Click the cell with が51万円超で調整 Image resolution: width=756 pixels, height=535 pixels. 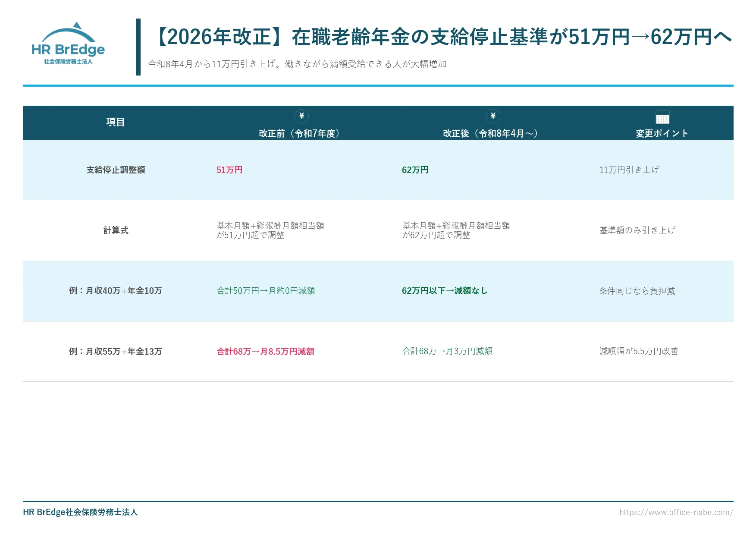[x=270, y=230]
